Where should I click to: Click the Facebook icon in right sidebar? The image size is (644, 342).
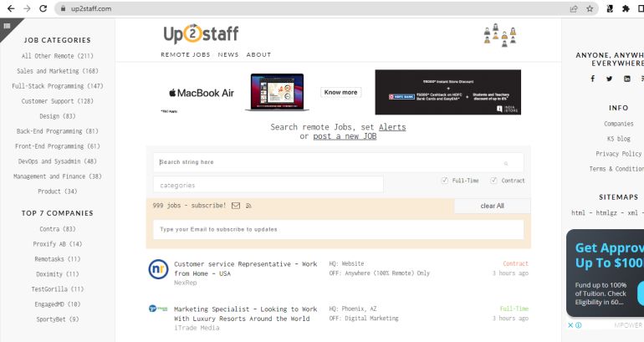pos(593,79)
